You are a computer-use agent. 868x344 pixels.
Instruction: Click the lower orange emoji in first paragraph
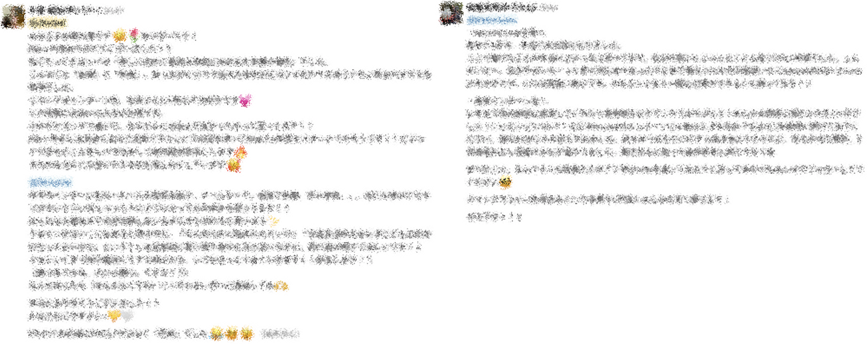[233, 165]
